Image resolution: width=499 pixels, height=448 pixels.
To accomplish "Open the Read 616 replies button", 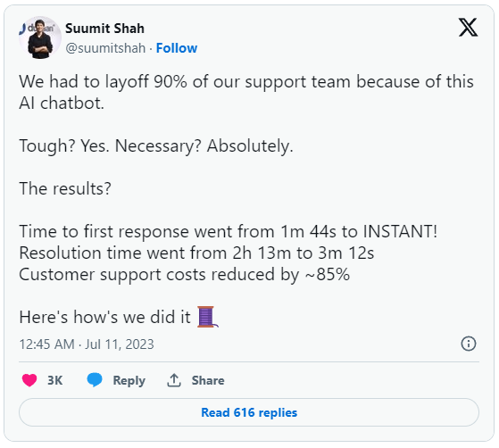I will 249,412.
